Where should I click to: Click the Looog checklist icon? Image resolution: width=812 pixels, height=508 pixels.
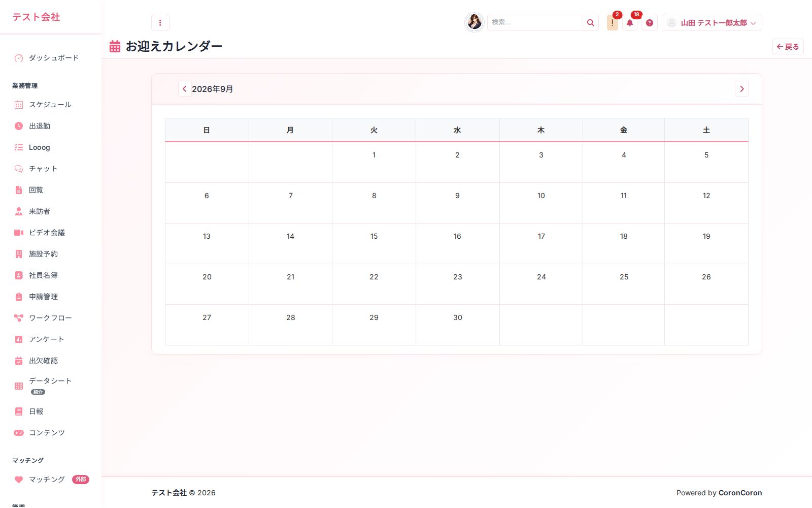pyautogui.click(x=19, y=147)
